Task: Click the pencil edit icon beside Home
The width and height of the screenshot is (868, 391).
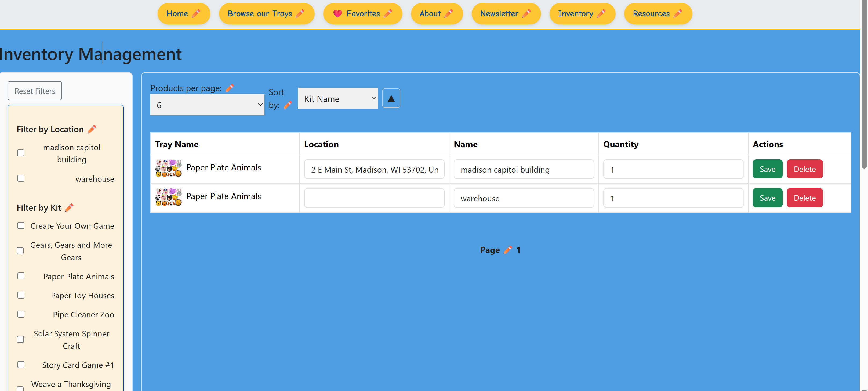Action: [196, 13]
